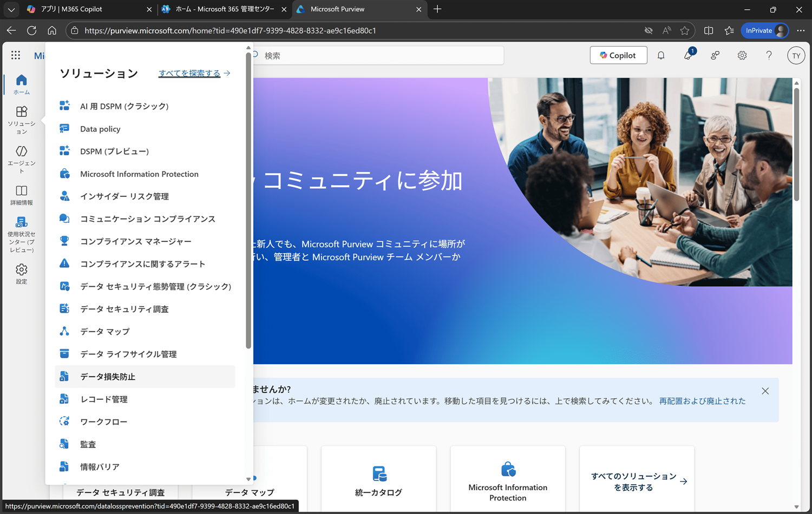Viewport: 812px width, 514px height.
Task: Click データ セキュリティ態勢管理 (クラシック) icon
Action: click(64, 286)
